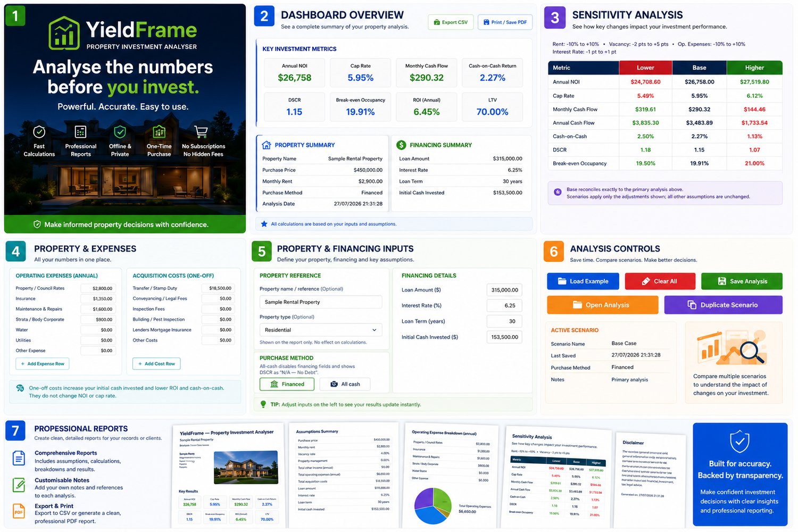Open the Operating Expense Breakdown report thumbnail
The image size is (798, 532).
click(451, 476)
